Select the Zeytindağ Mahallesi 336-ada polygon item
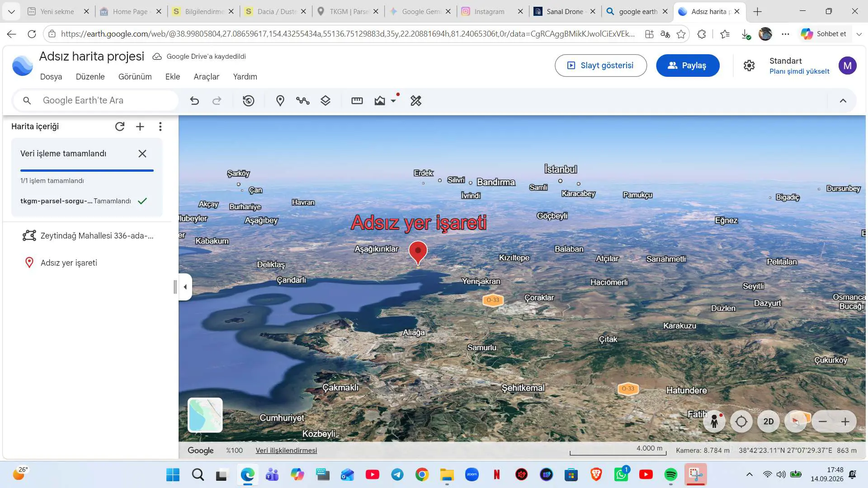 point(88,236)
